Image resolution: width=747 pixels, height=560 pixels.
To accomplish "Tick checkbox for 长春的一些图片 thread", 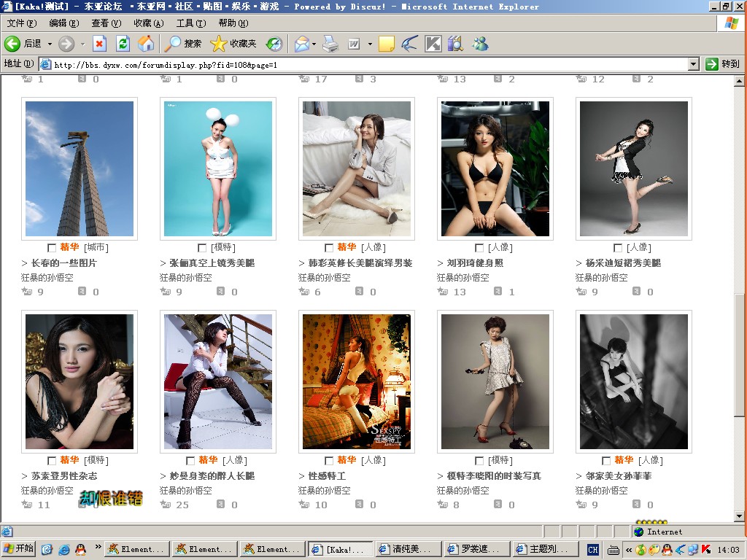I will [52, 248].
